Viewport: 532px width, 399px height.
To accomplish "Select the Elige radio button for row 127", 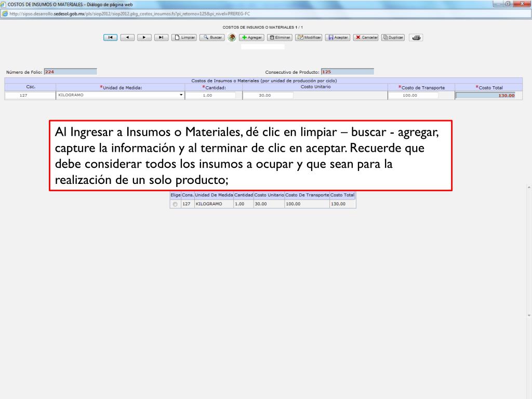I will coord(175,204).
